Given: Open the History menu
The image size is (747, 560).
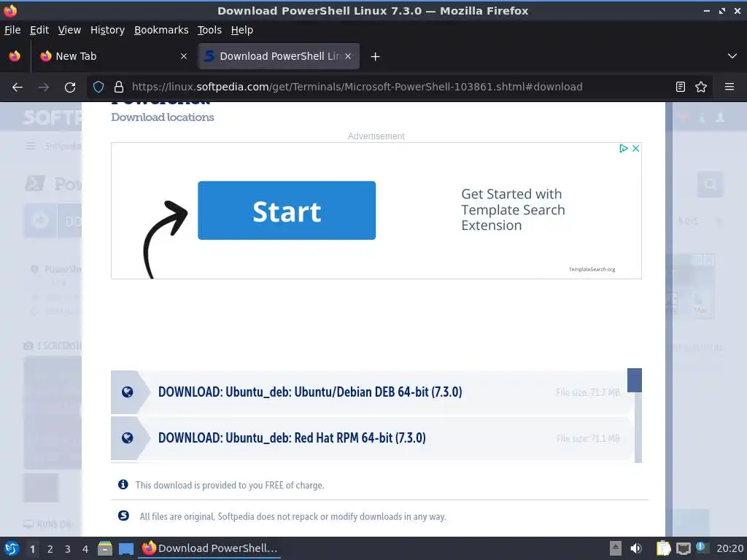Looking at the screenshot, I should 107,30.
